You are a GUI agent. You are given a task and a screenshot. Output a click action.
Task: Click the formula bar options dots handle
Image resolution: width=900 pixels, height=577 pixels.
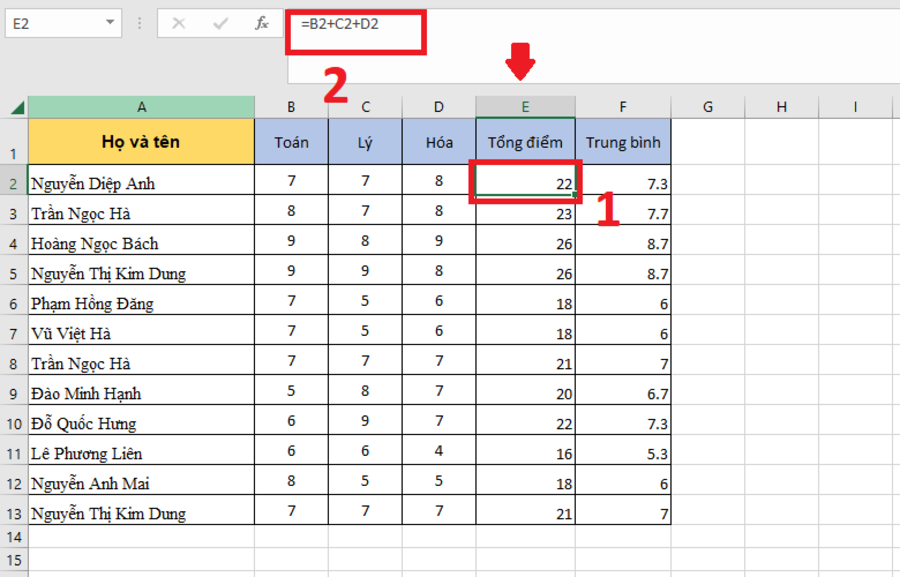point(139,23)
